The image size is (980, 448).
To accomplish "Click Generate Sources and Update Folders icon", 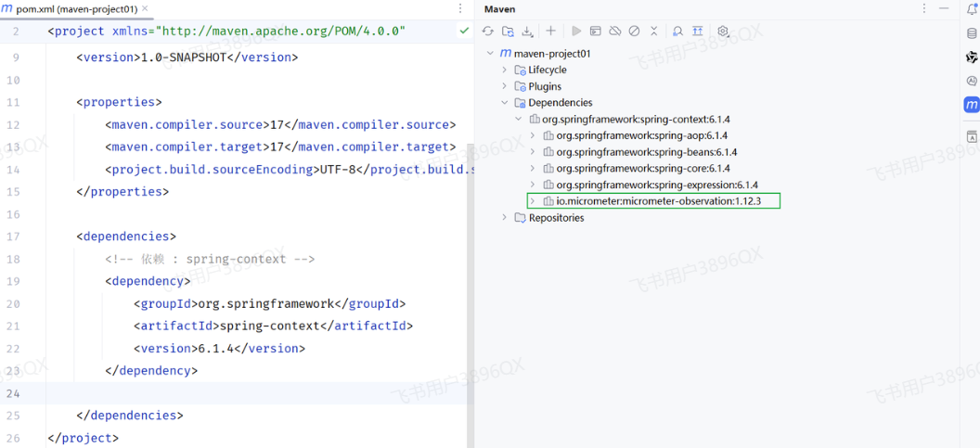I will [509, 31].
